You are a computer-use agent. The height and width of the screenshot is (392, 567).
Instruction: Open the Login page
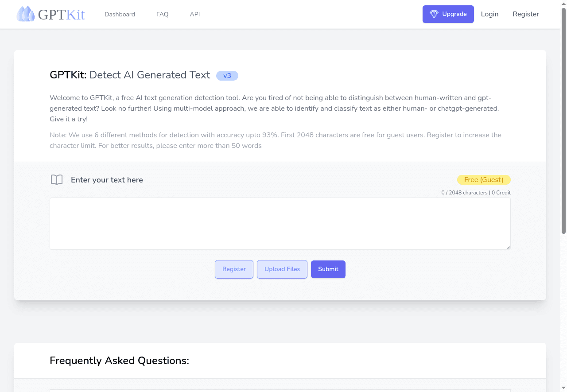coord(489,14)
